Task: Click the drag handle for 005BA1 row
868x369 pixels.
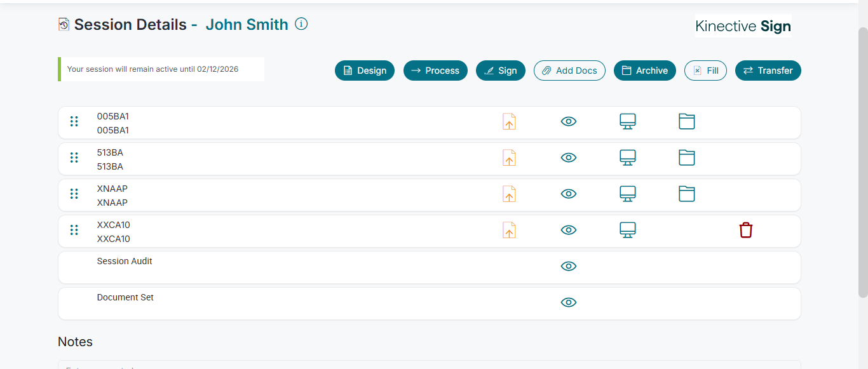Action: tap(74, 121)
